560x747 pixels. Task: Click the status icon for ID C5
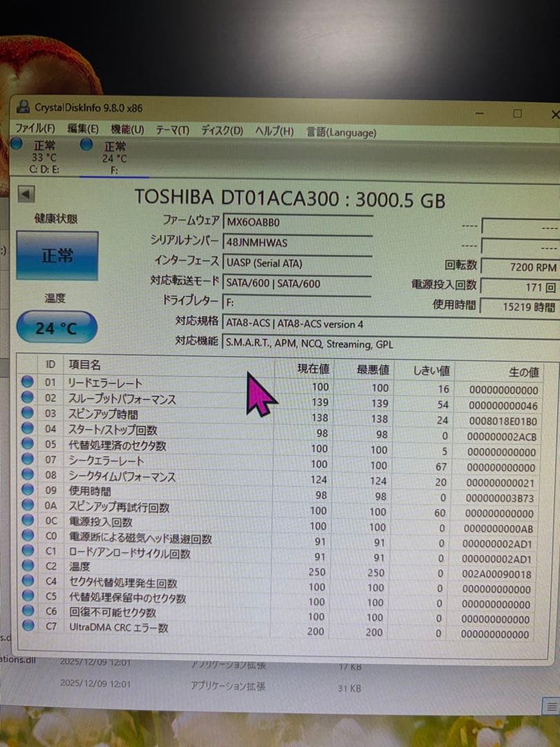pyautogui.click(x=28, y=595)
